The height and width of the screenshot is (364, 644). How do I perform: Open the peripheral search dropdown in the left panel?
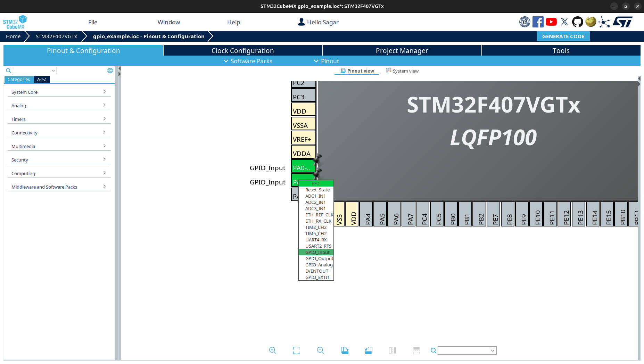click(x=34, y=71)
